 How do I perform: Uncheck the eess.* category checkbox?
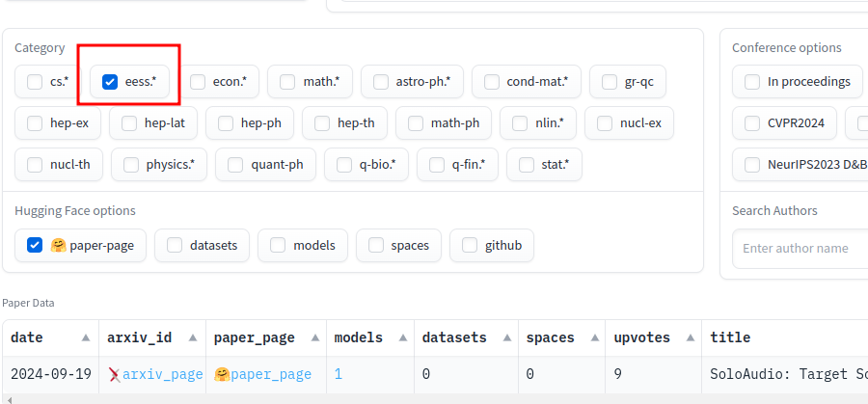[110, 82]
